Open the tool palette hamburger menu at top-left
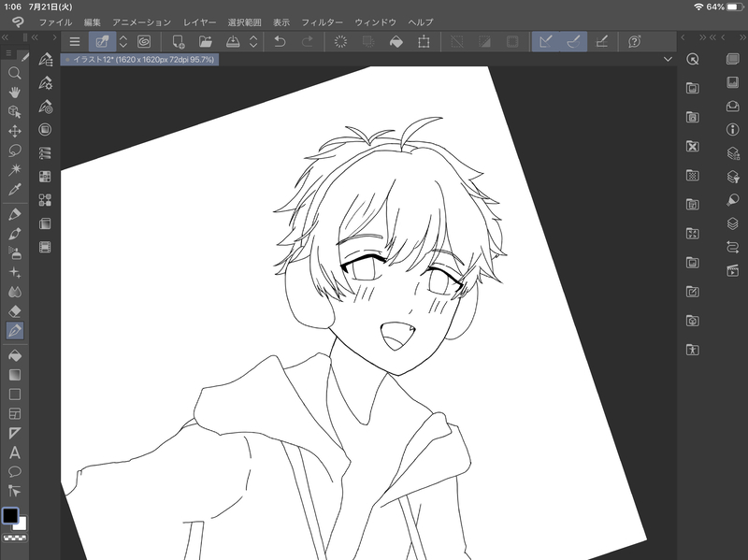 (8, 53)
